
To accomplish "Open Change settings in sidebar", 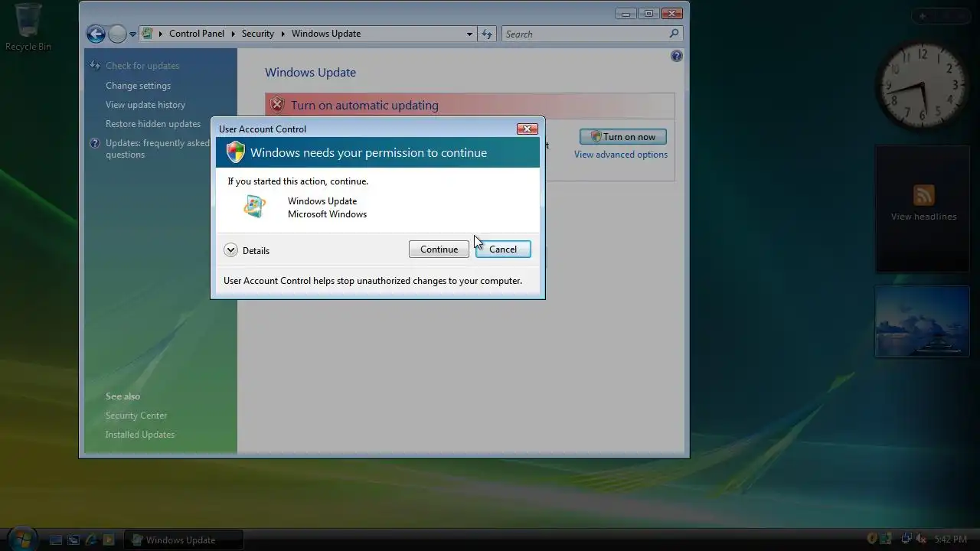I will point(138,86).
